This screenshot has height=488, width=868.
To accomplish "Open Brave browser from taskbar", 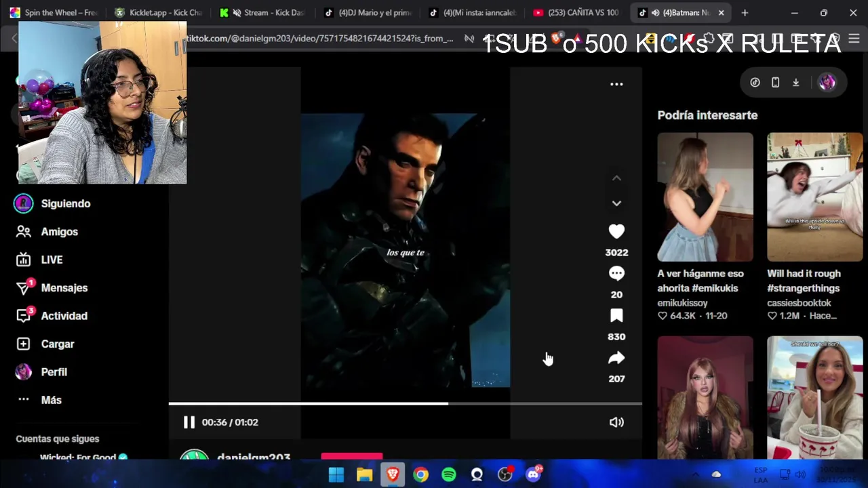I will [x=393, y=475].
